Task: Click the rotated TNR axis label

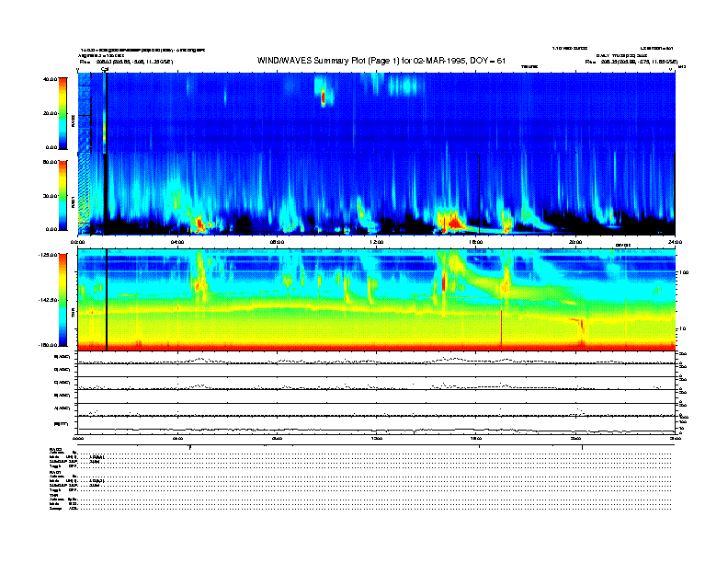Action: 73,315
